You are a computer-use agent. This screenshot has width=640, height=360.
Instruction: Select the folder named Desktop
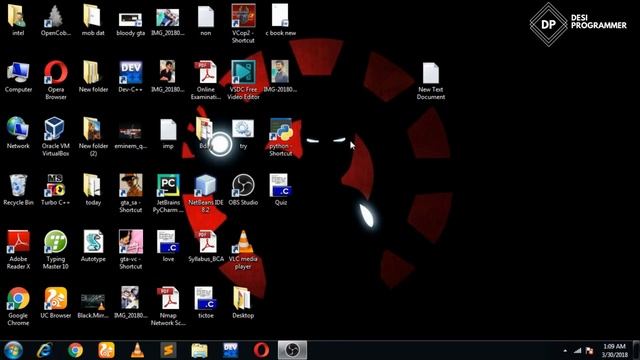tap(242, 299)
